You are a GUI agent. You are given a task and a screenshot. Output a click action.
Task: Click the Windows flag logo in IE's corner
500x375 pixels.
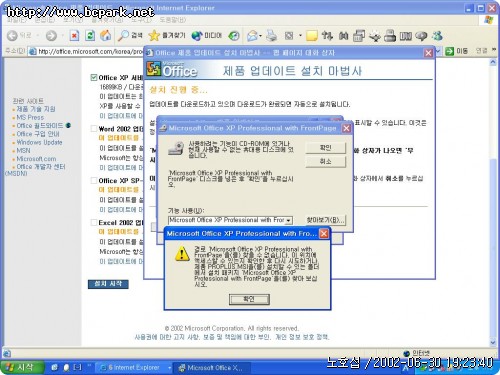489,20
